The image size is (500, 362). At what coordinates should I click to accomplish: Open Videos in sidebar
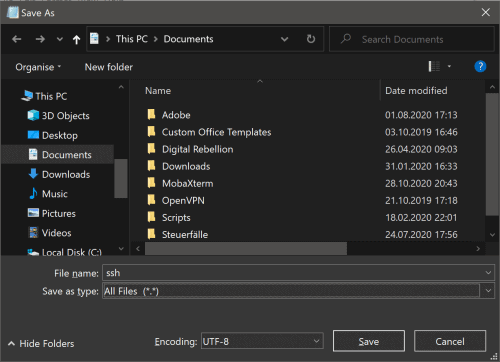coord(56,233)
